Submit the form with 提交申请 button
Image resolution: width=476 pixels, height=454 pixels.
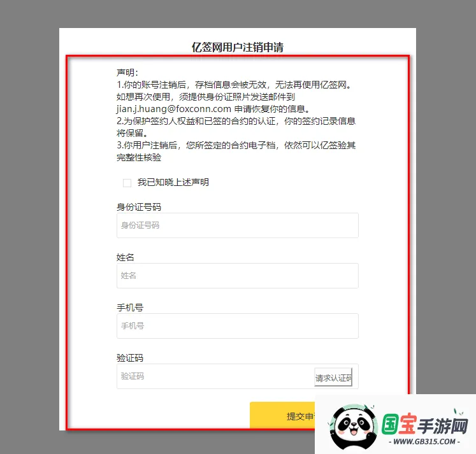pyautogui.click(x=284, y=416)
